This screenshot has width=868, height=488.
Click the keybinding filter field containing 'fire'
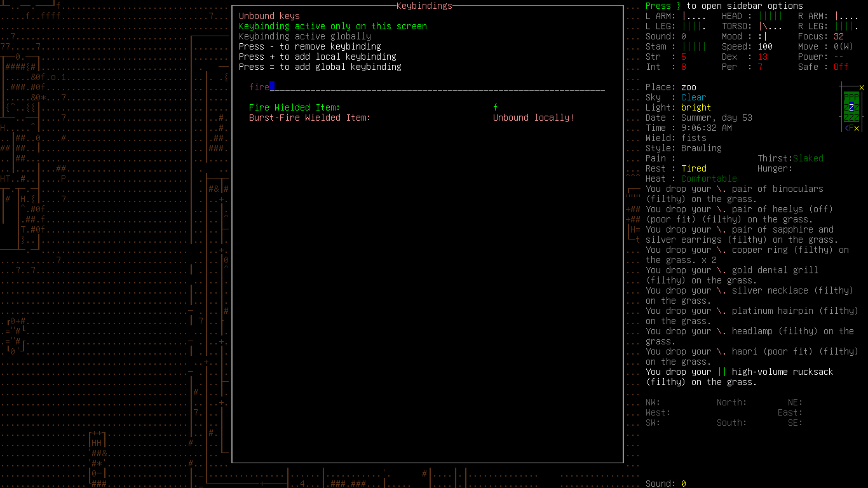coord(427,87)
